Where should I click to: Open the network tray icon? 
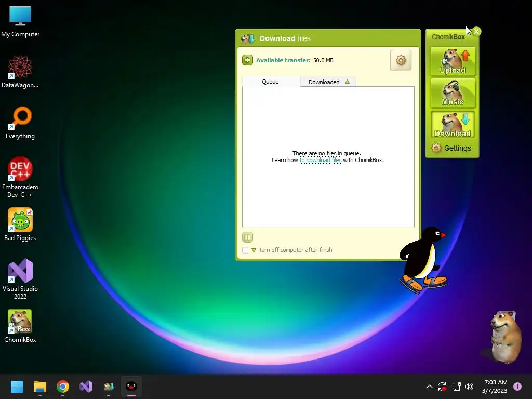click(456, 387)
